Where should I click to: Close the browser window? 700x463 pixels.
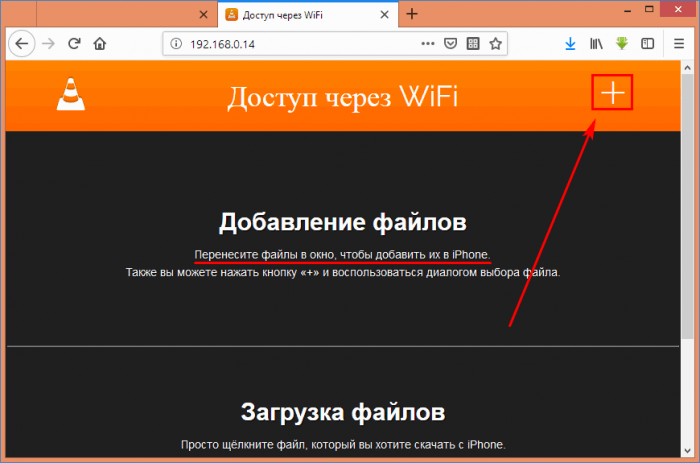click(x=678, y=9)
